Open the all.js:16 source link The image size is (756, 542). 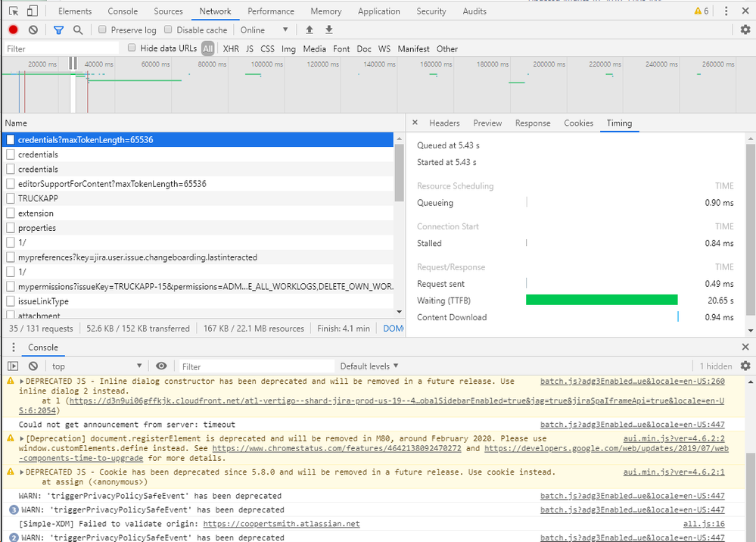point(704,524)
